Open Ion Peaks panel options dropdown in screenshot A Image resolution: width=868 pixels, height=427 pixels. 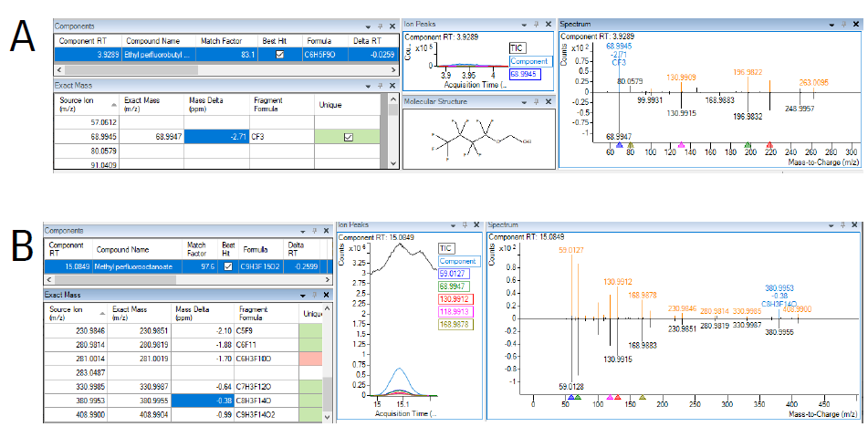point(523,25)
